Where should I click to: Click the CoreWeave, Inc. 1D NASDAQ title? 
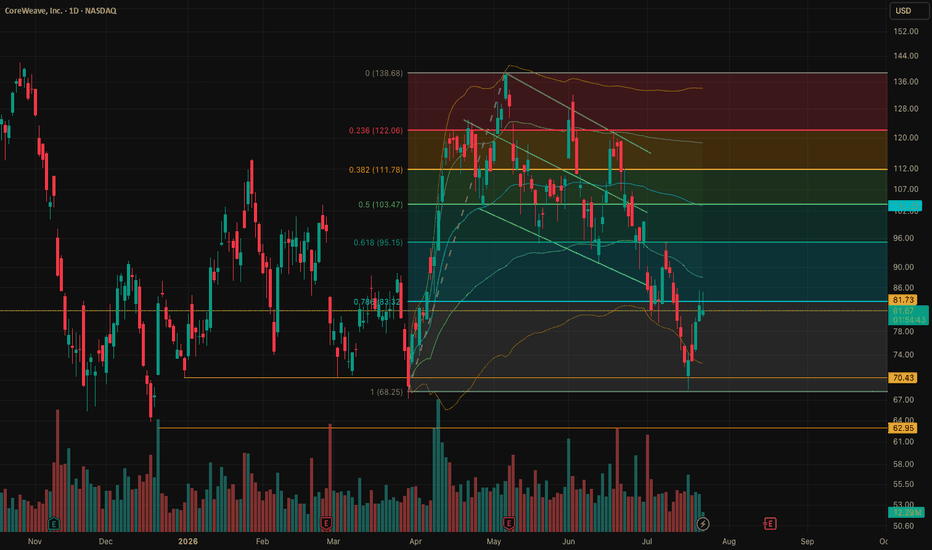pos(61,11)
